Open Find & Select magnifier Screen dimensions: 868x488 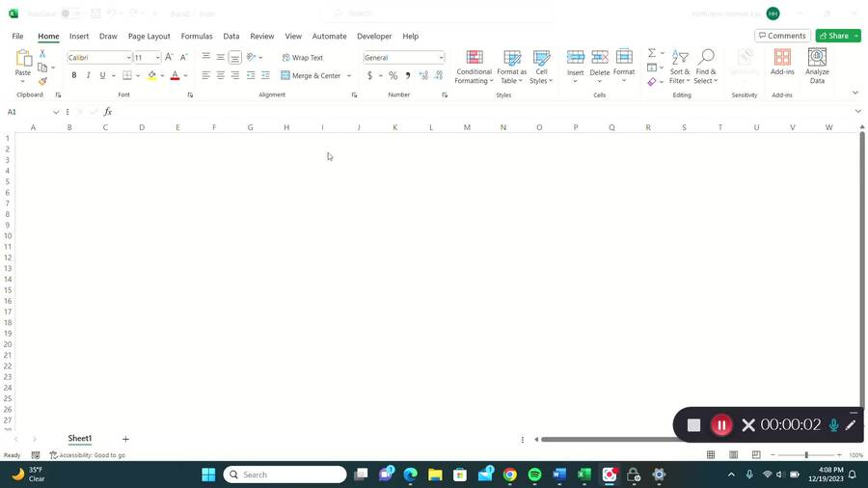tap(706, 67)
